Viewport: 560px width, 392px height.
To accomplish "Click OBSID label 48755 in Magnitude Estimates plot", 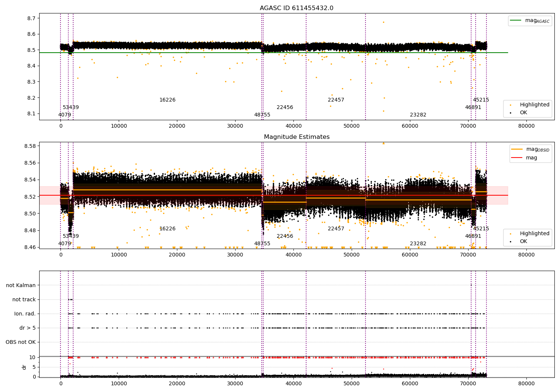I will click(262, 244).
